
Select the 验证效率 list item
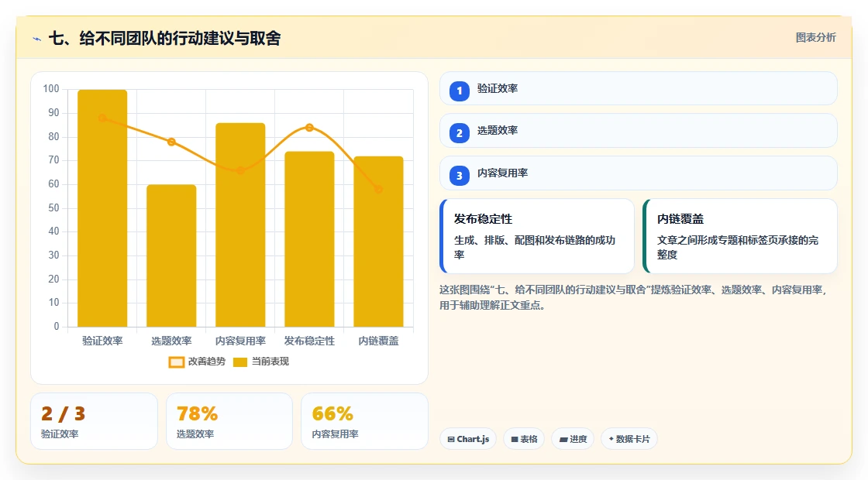(x=639, y=88)
